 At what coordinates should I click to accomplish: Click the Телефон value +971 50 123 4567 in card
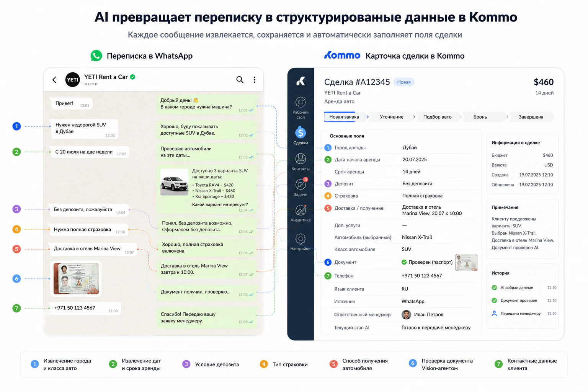tap(421, 276)
